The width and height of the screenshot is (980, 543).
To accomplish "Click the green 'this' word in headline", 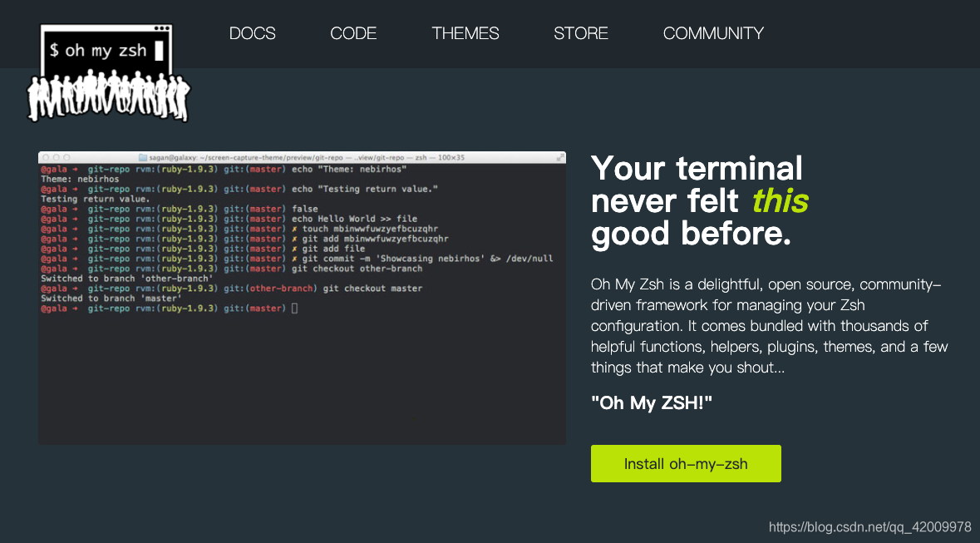I will [x=780, y=200].
